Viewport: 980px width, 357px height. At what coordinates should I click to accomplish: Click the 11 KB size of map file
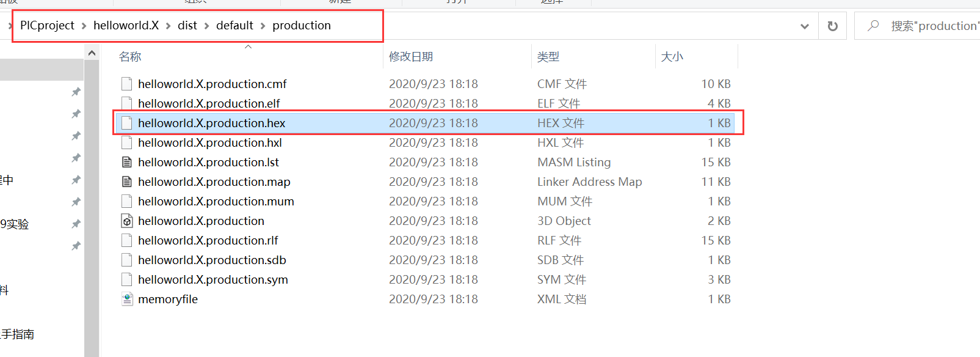[716, 182]
